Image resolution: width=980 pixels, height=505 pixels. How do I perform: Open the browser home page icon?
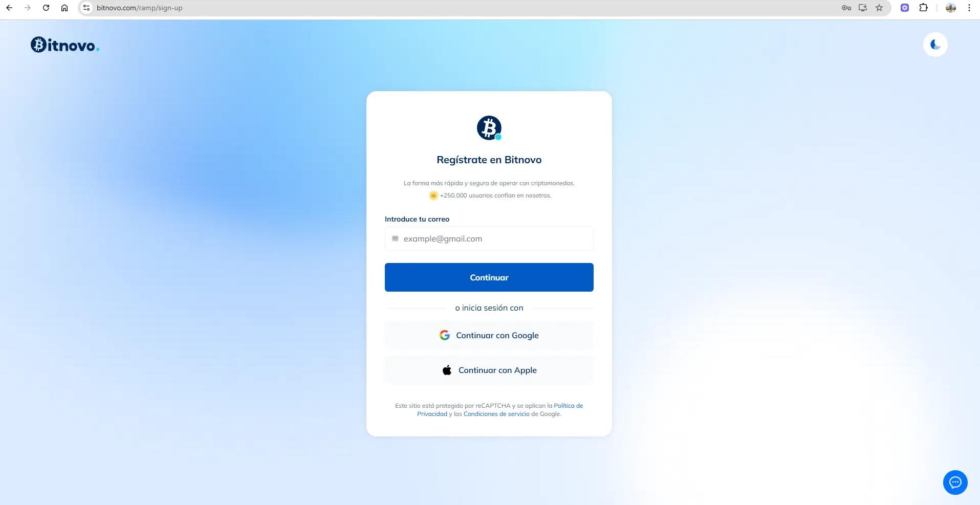[x=64, y=8]
